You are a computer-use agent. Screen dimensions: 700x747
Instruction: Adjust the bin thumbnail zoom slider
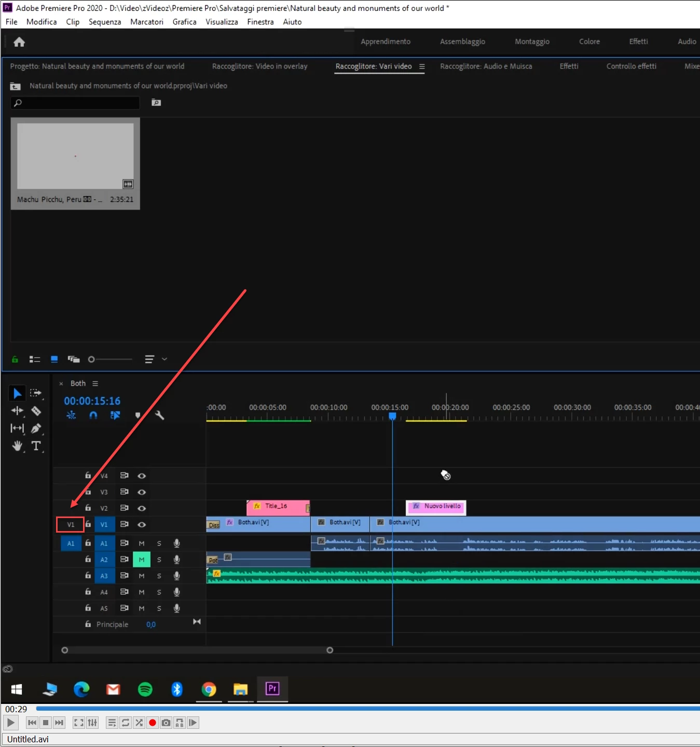(110, 359)
